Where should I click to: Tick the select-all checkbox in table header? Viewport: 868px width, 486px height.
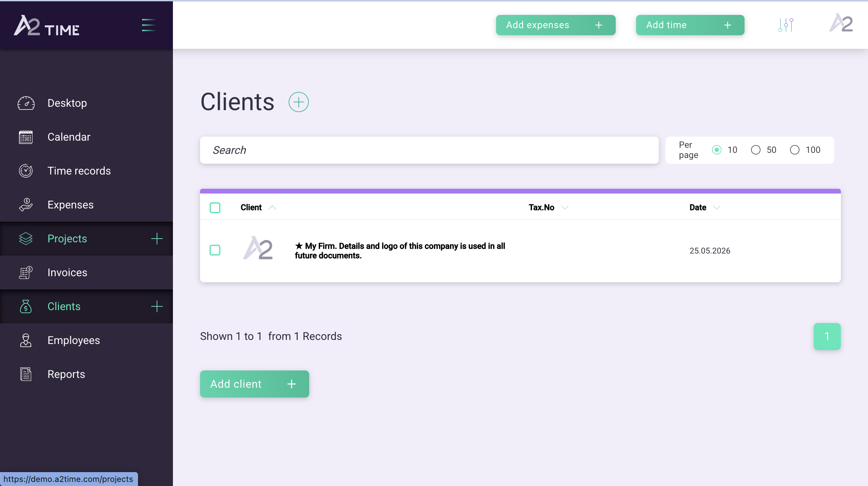click(215, 207)
